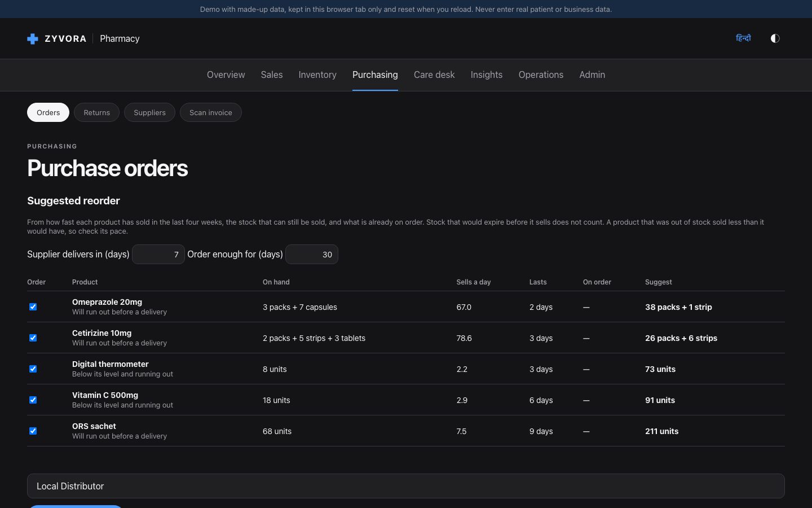Click the "211 units" suggested quantity
This screenshot has width=812, height=508.
tap(662, 431)
